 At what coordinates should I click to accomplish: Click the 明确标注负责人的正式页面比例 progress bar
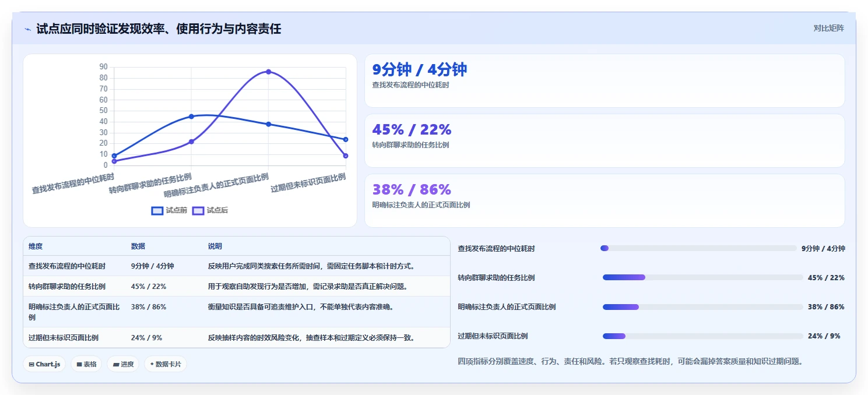click(x=703, y=306)
